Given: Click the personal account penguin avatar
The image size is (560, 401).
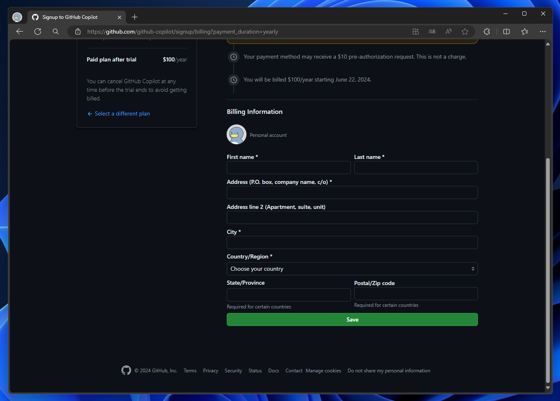Looking at the screenshot, I should coord(236,135).
